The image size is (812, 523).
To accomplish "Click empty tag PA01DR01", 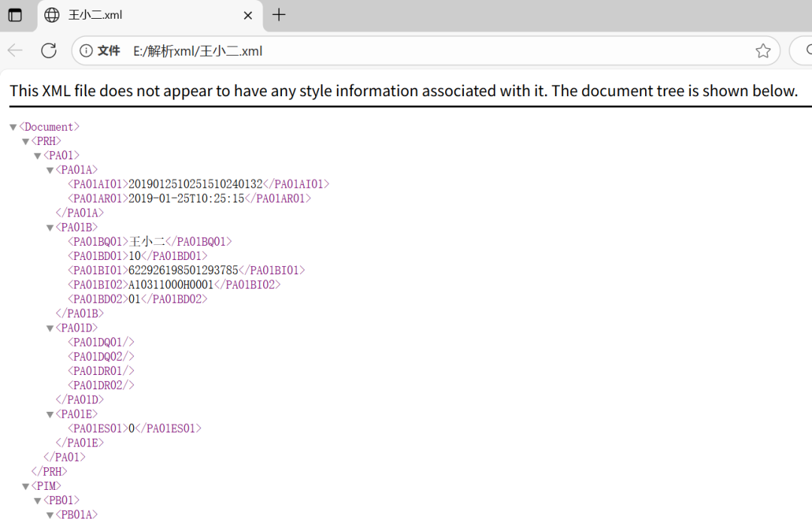I will tap(101, 370).
